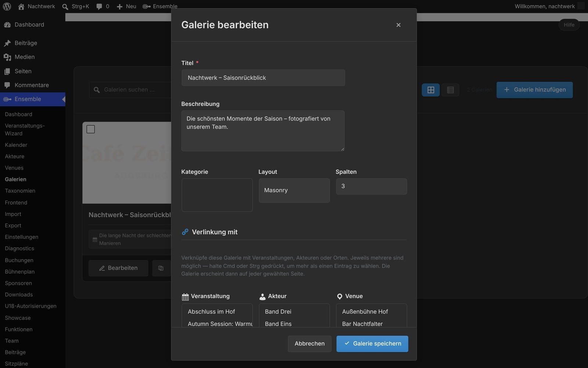Screen dimensions: 588x368
Task: Select Außenbühne Hof venue
Action: point(371,312)
